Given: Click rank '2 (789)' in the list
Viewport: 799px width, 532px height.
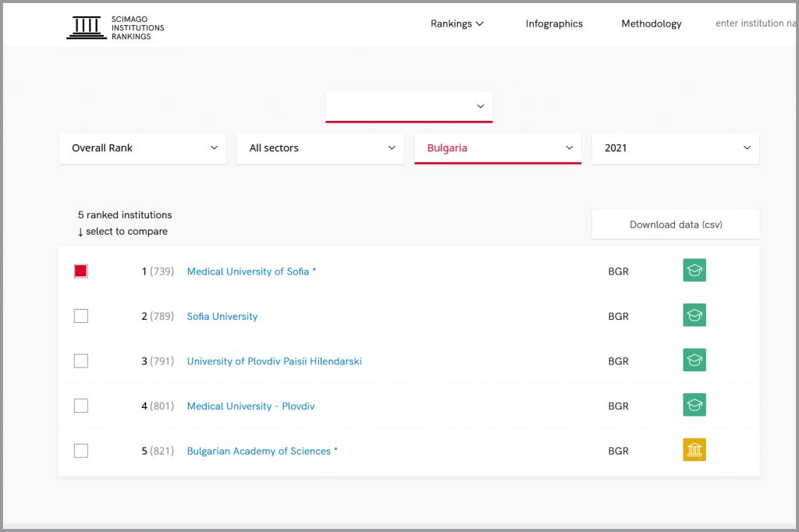Looking at the screenshot, I should (x=158, y=317).
